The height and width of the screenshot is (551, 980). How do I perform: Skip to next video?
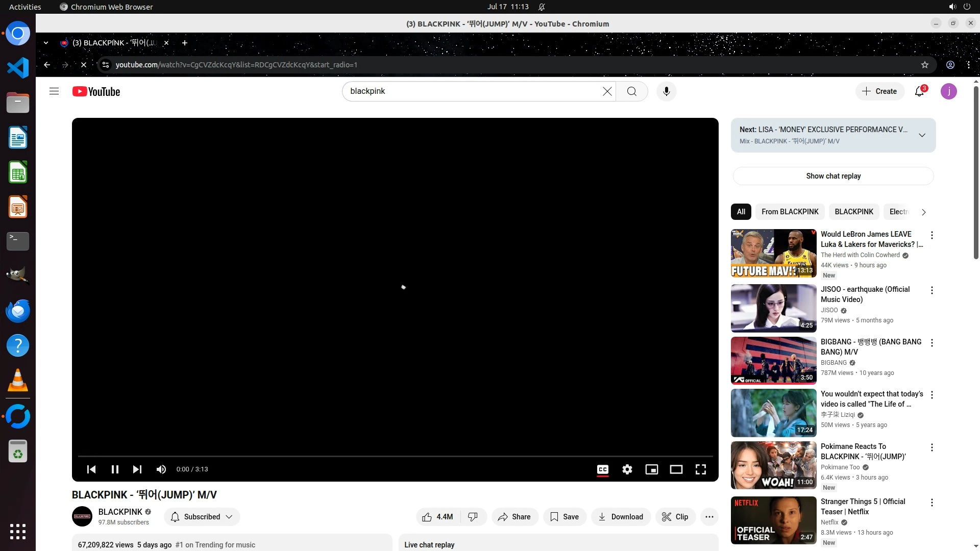click(137, 469)
